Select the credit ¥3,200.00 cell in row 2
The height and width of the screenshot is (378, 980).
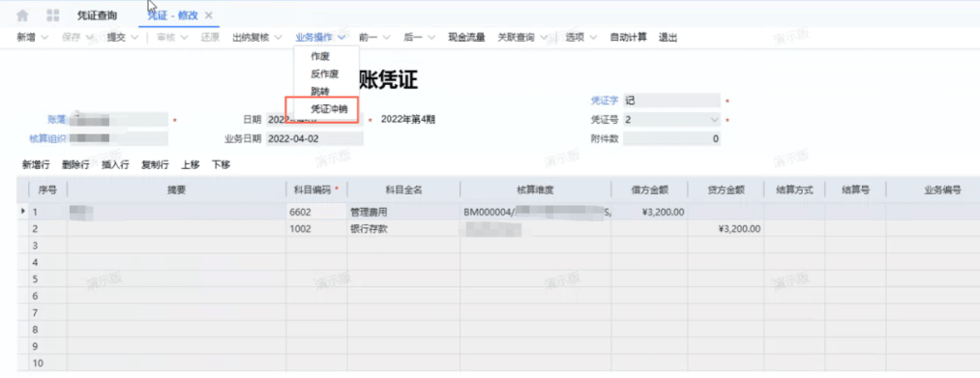click(x=726, y=229)
